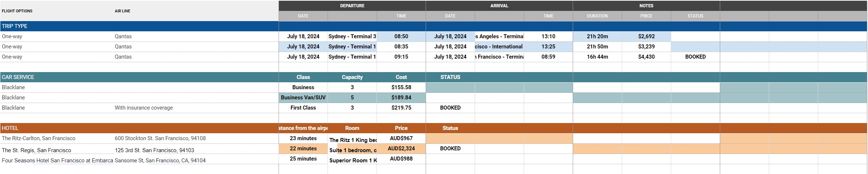
Task: Click the 21h 20m duration cell
Action: pos(597,36)
